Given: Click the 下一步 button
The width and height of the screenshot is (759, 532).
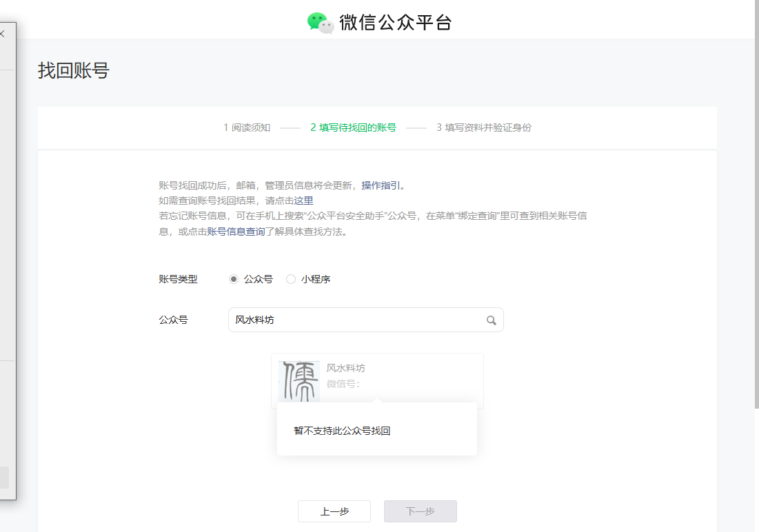Looking at the screenshot, I should (x=420, y=511).
